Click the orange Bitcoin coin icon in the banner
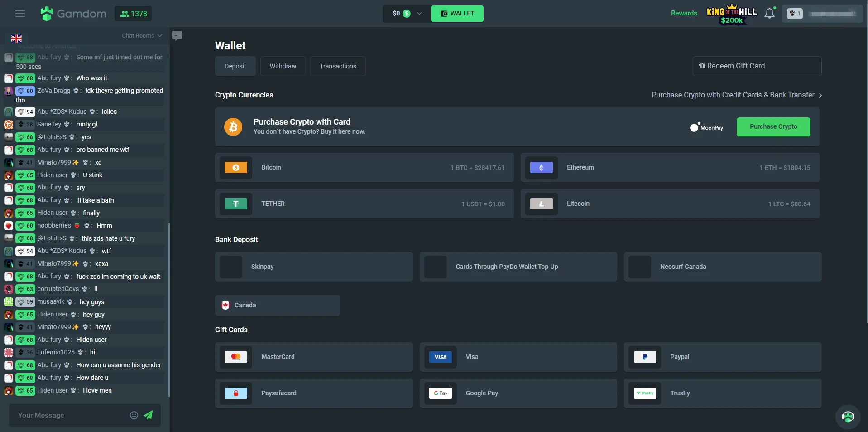 point(233,127)
